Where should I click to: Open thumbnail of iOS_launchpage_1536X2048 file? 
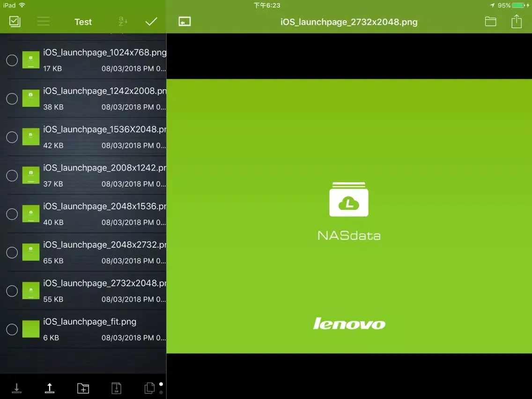(31, 137)
